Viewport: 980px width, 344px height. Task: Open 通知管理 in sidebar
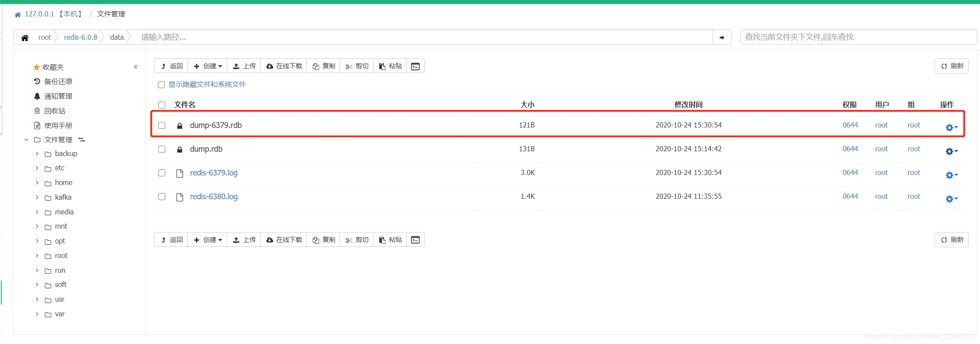53,96
